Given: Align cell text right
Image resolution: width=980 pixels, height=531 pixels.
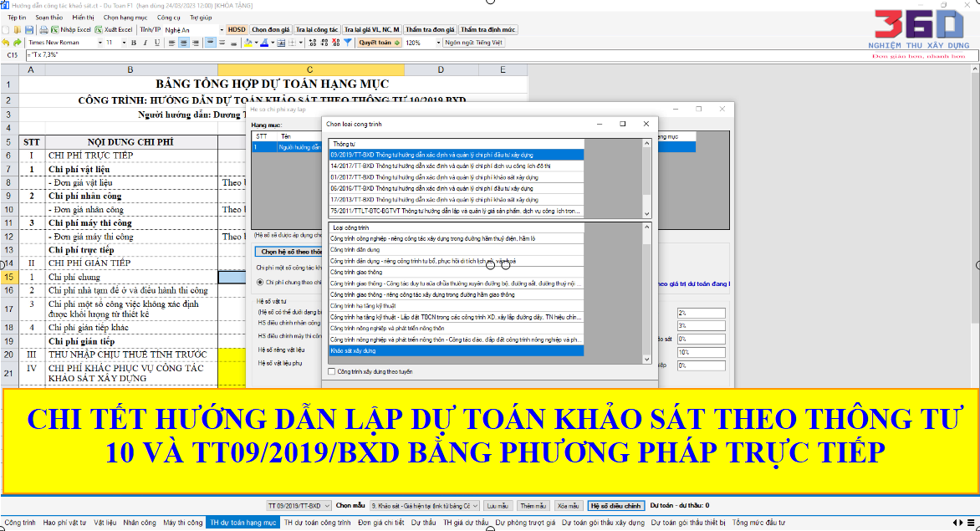Looking at the screenshot, I should (x=195, y=43).
